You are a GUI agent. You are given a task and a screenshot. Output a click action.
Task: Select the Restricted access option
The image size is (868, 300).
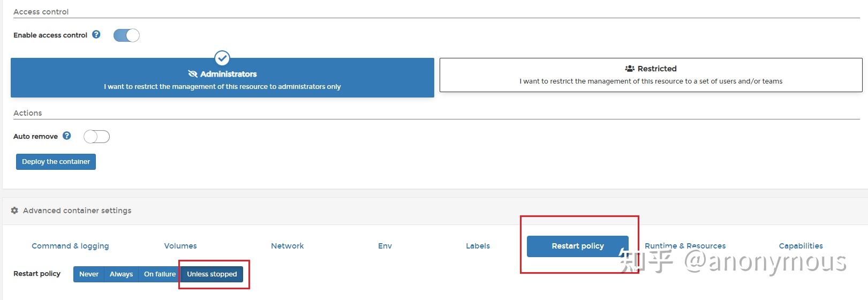[x=651, y=75]
